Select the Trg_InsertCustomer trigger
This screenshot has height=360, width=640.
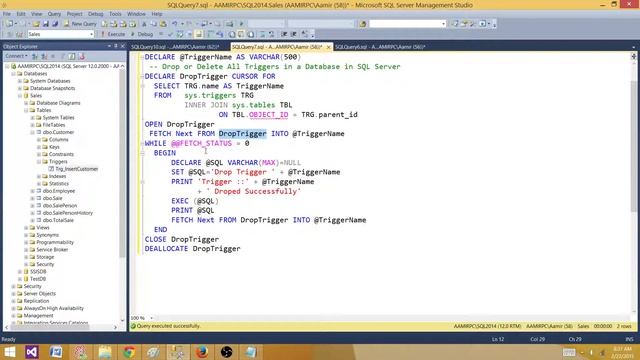pyautogui.click(x=77, y=169)
